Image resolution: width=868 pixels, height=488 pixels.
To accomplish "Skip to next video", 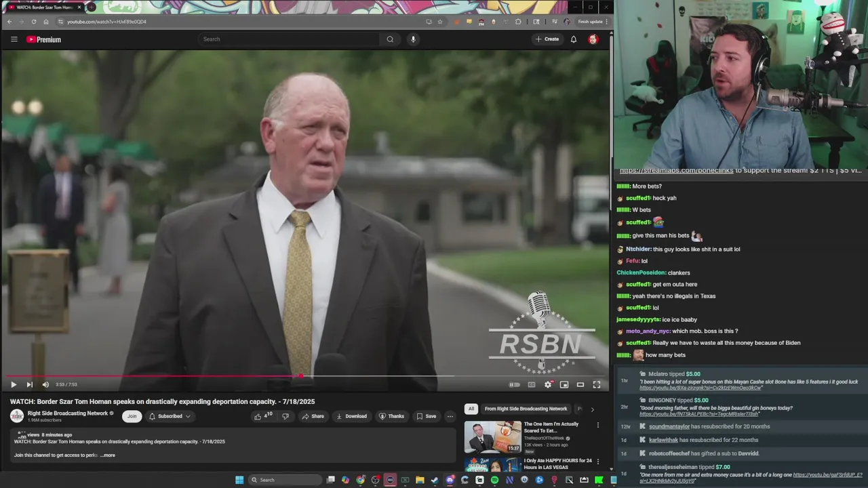I will (x=29, y=384).
